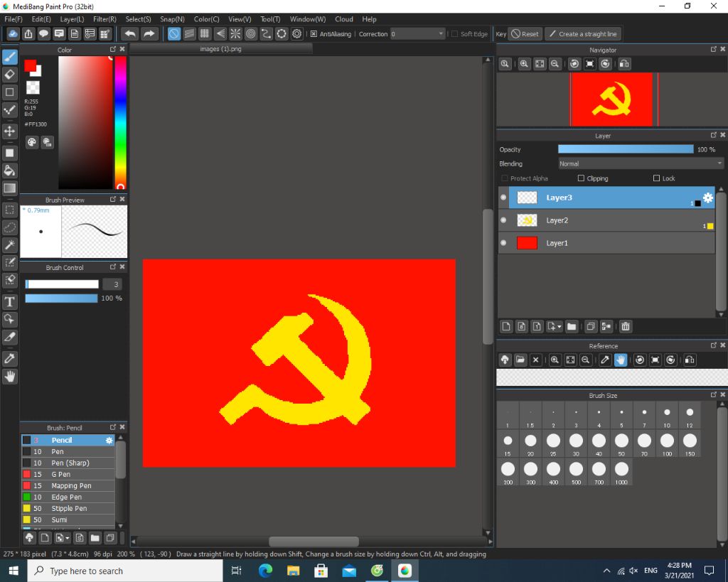The height and width of the screenshot is (582, 728).
Task: Duplicate layer icon in Layer panel
Action: click(591, 327)
